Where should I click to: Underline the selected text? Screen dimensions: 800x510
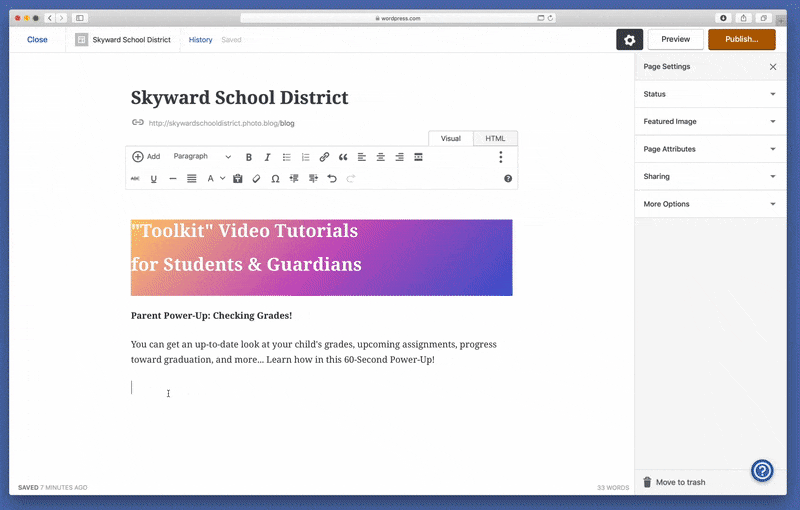click(x=154, y=178)
